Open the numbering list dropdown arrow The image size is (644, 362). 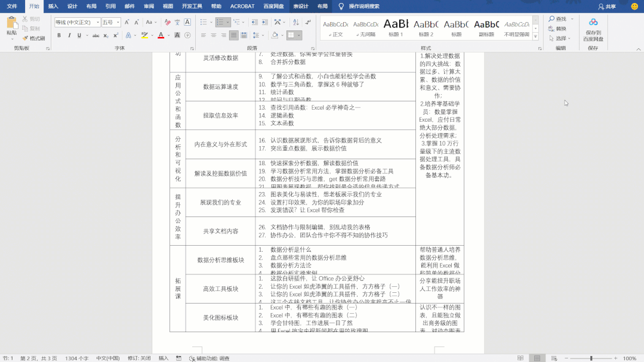pyautogui.click(x=227, y=22)
